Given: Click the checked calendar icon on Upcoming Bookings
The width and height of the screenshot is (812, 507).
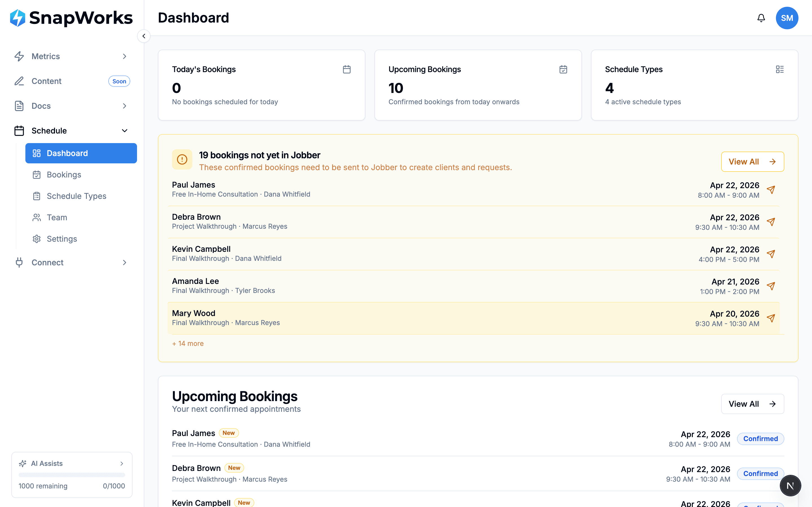Looking at the screenshot, I should pyautogui.click(x=563, y=69).
